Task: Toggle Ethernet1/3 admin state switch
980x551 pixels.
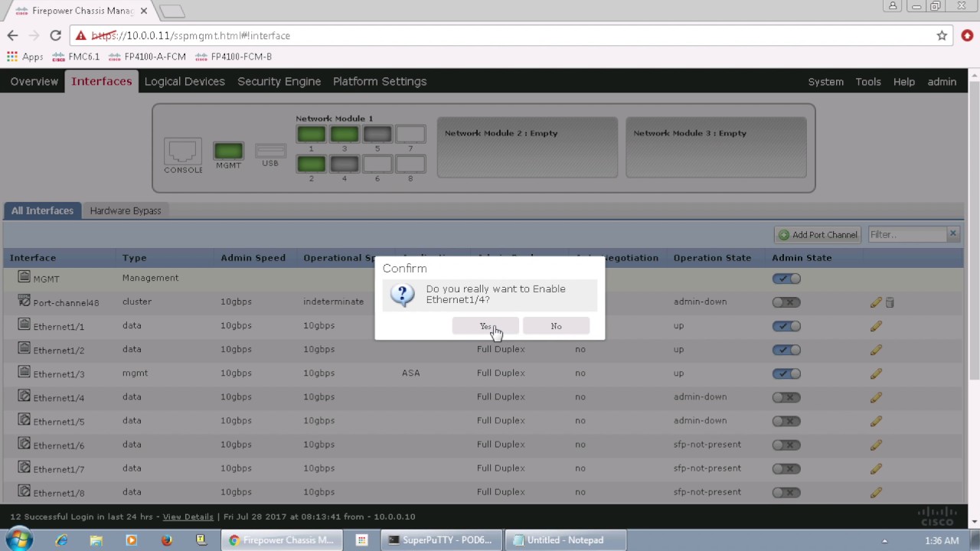Action: coord(786,373)
